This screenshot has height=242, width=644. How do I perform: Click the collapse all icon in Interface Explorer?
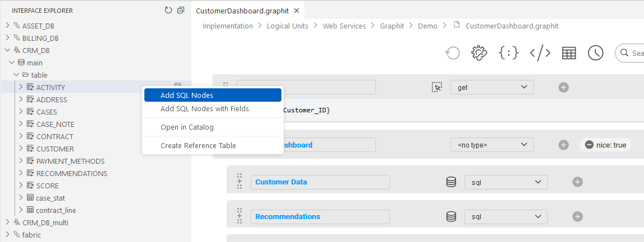pos(180,10)
